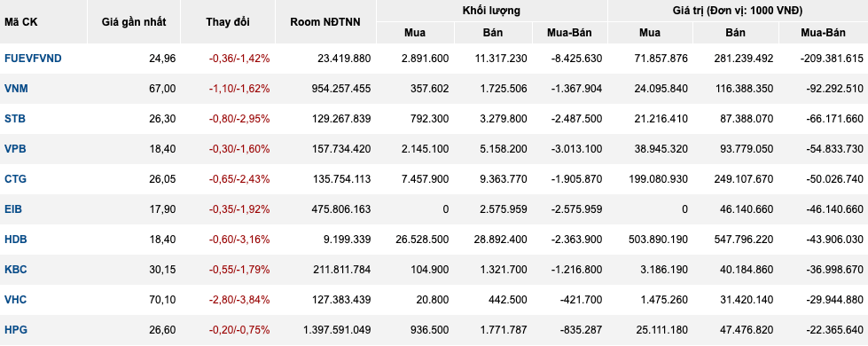
Task: Open the VNM stock symbol link
Action: pos(16,89)
